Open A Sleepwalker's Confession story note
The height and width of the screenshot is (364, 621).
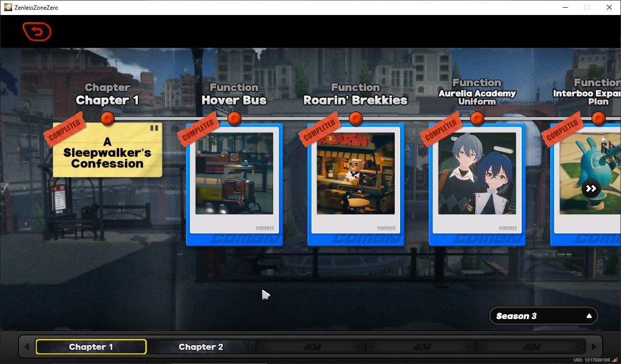click(x=108, y=150)
